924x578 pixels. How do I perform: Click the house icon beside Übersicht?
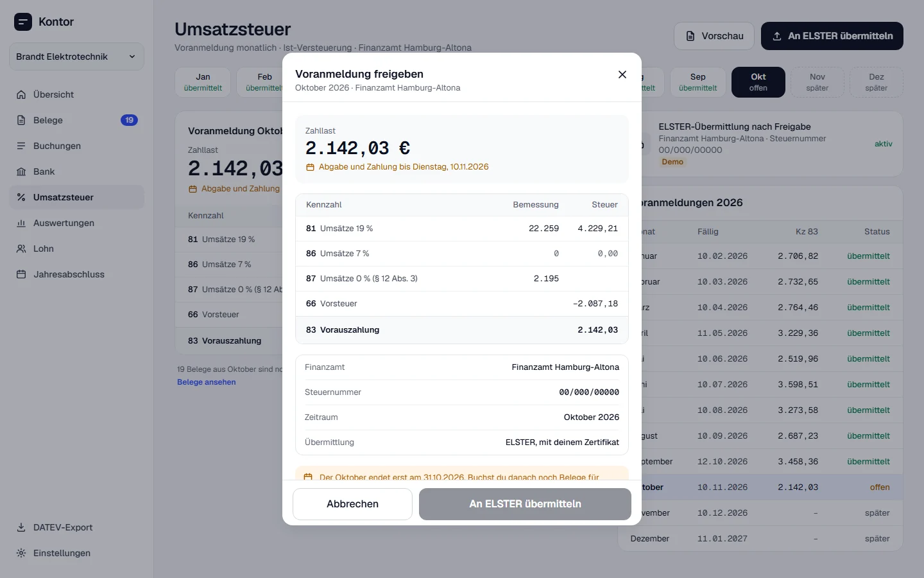[x=21, y=94]
